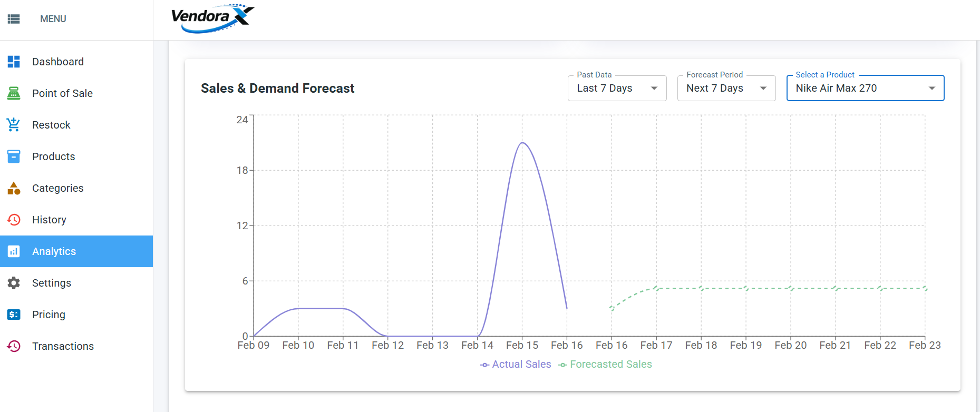Go to the Pricing page
980x412 pixels.
click(76, 315)
